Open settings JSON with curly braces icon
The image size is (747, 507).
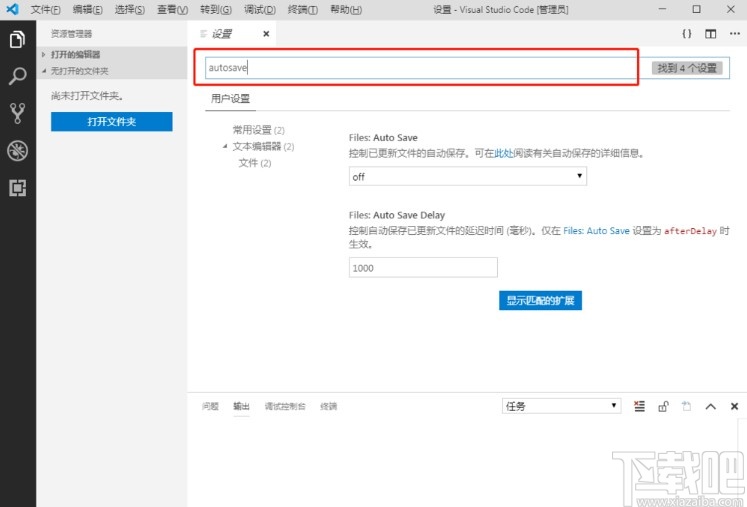tap(686, 33)
